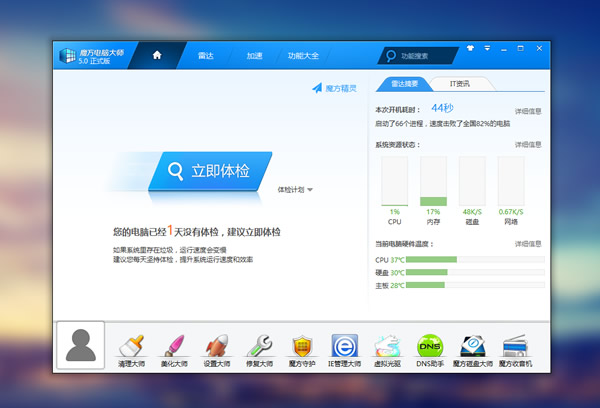The width and height of the screenshot is (600, 408).
Task: Select the 雷达 navigation tab
Action: coord(206,55)
